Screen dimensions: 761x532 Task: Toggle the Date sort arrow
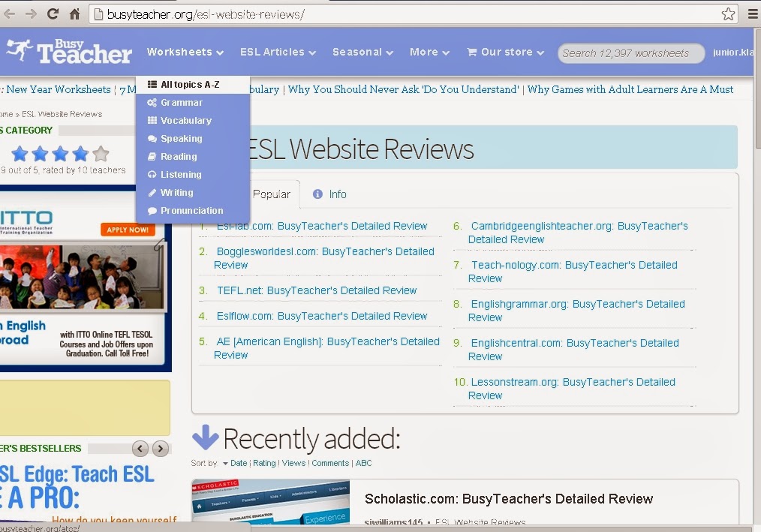[x=225, y=464]
